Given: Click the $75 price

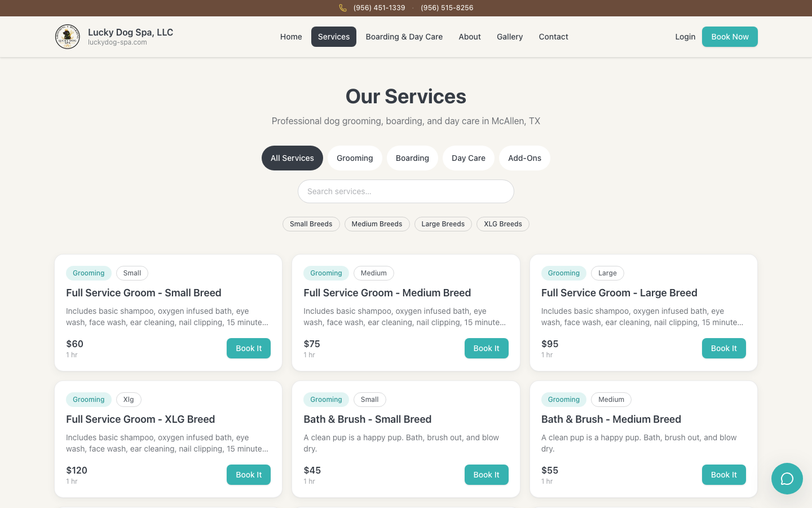Looking at the screenshot, I should (312, 344).
